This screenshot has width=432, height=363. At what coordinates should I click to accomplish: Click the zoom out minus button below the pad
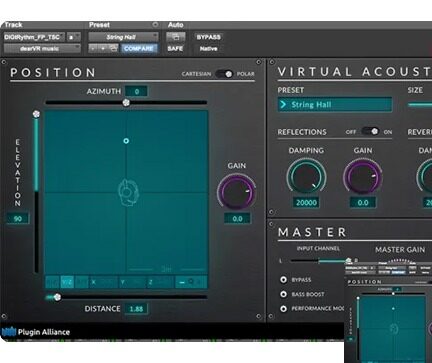click(182, 283)
